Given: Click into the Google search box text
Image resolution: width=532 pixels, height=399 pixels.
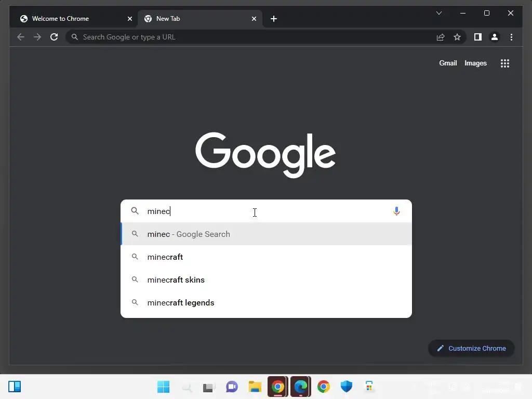Looking at the screenshot, I should [x=267, y=211].
